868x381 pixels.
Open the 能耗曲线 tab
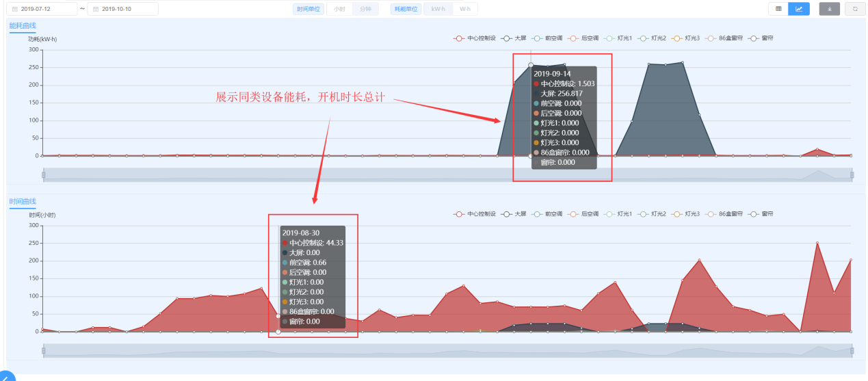coord(23,26)
